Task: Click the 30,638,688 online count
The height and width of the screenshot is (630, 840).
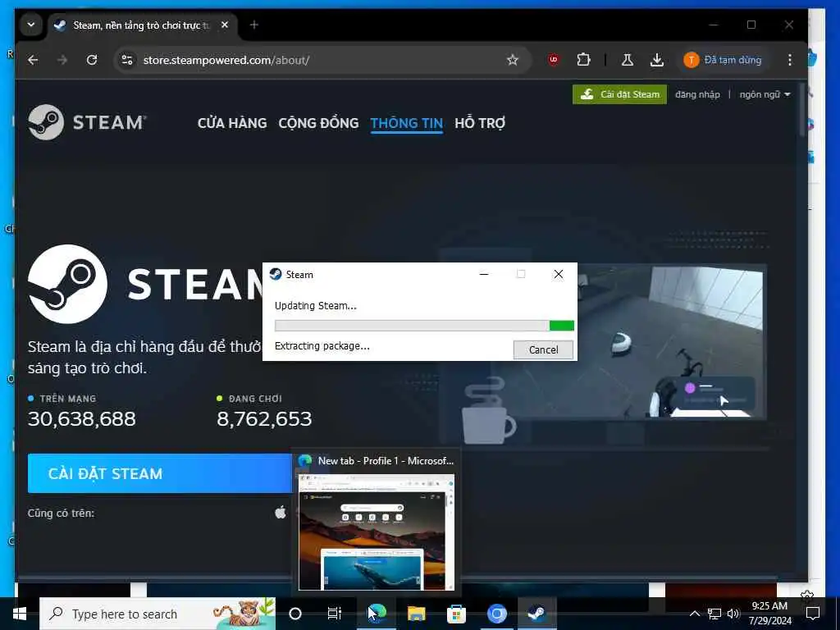Action: point(82,419)
